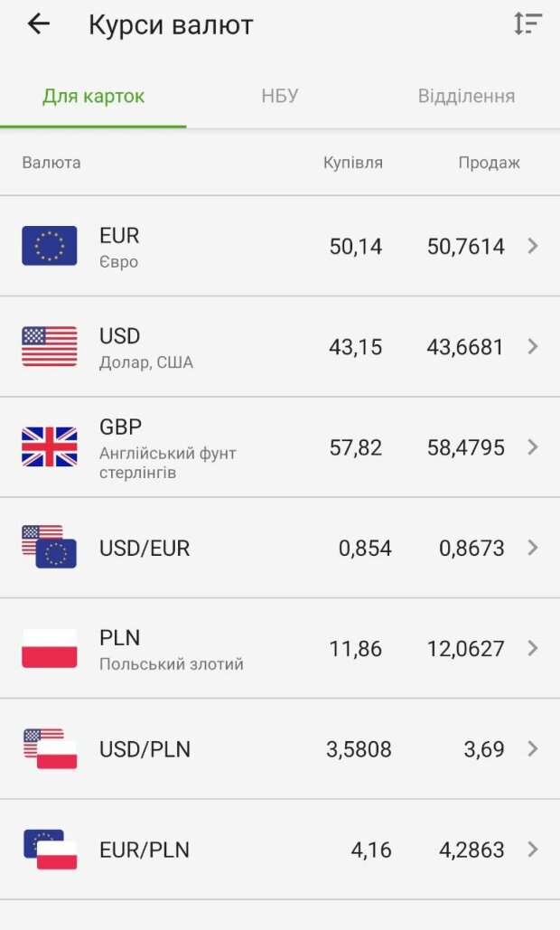The height and width of the screenshot is (930, 560).
Task: Switch to the Відділення tab
Action: pyautogui.click(x=466, y=96)
